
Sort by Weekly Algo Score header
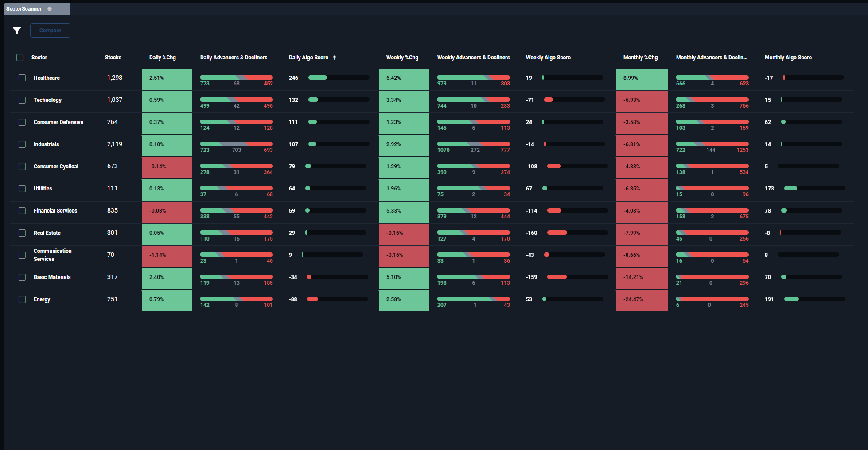tap(548, 58)
